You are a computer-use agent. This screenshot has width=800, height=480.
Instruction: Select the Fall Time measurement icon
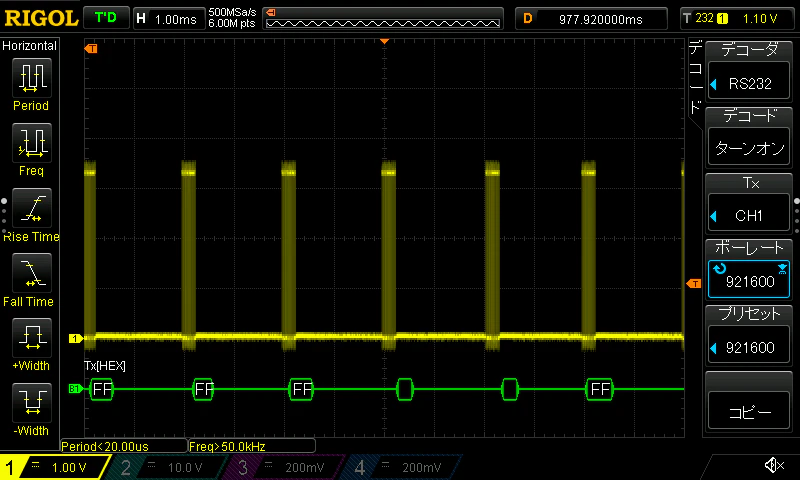pos(31,273)
